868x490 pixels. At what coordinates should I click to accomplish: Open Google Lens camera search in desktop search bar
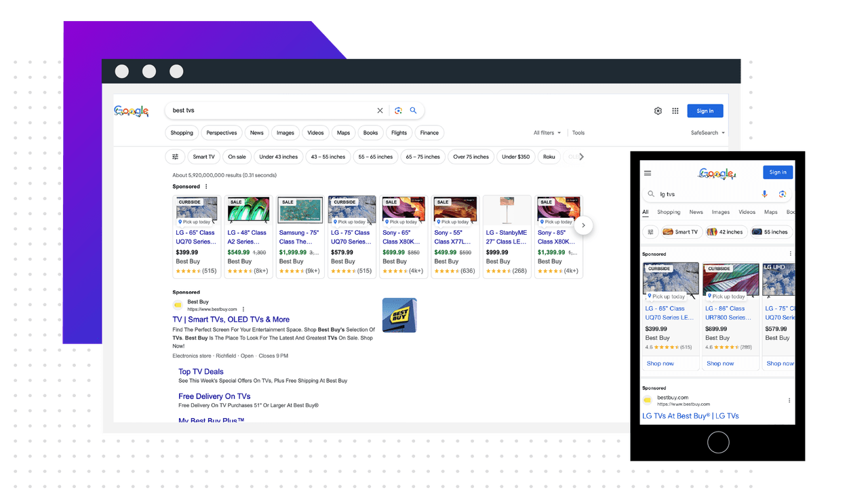pyautogui.click(x=398, y=111)
